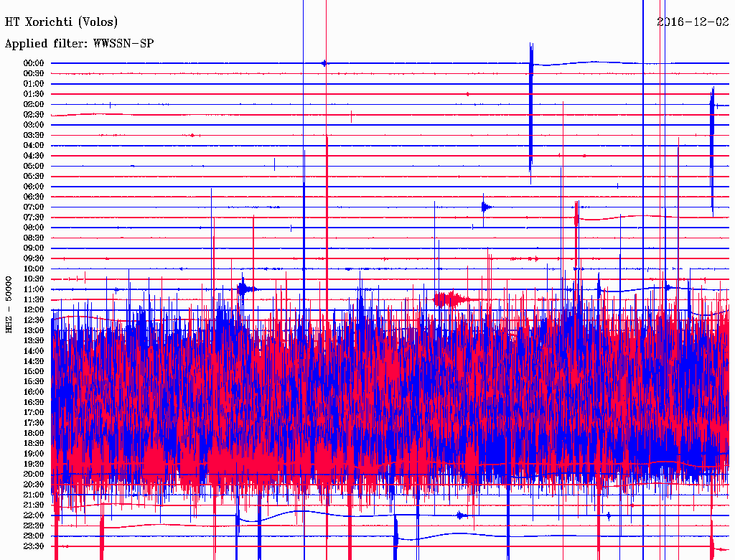Select the 03:30 time label
Viewport: 735px width, 560px height.
click(34, 135)
